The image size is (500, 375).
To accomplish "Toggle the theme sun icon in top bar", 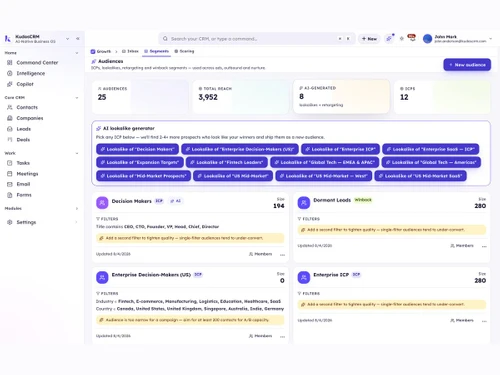I will tap(402, 39).
